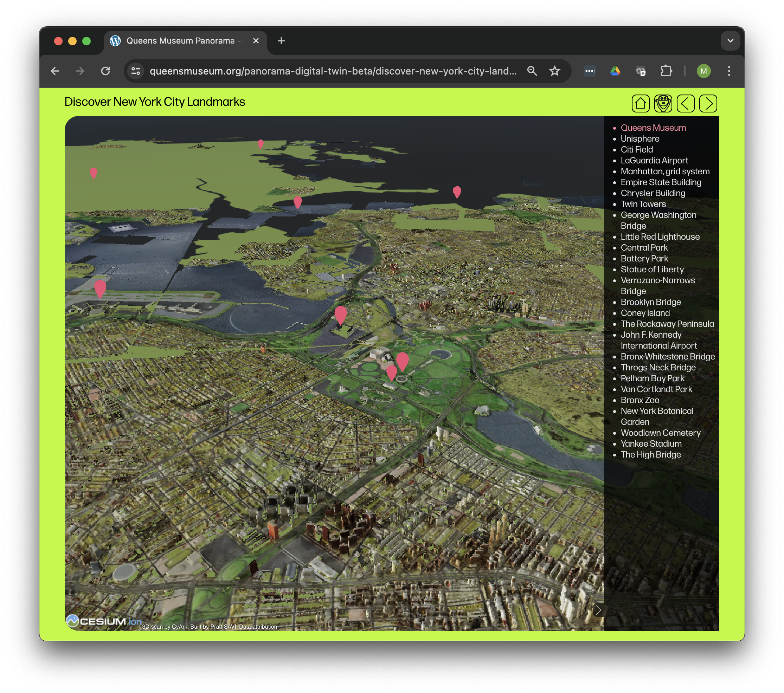The width and height of the screenshot is (784, 693).
Task: Select New York Botanical Garden in list
Action: (657, 416)
